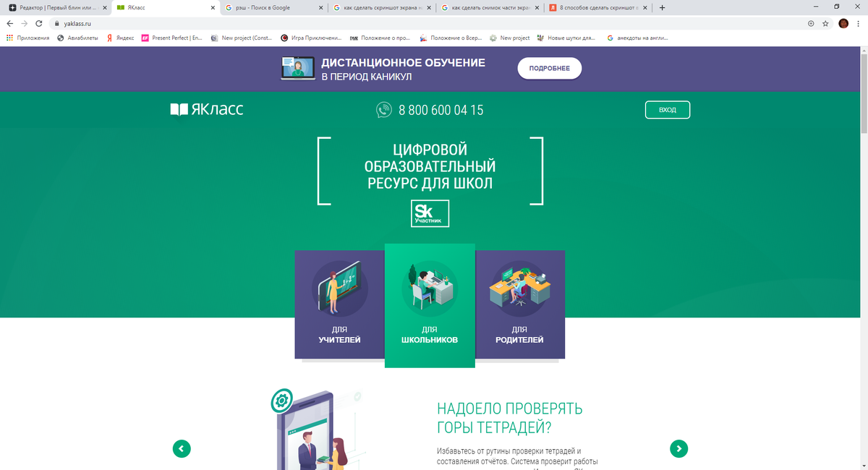Open the Chrome profile avatar
The height and width of the screenshot is (470, 868).
(843, 23)
